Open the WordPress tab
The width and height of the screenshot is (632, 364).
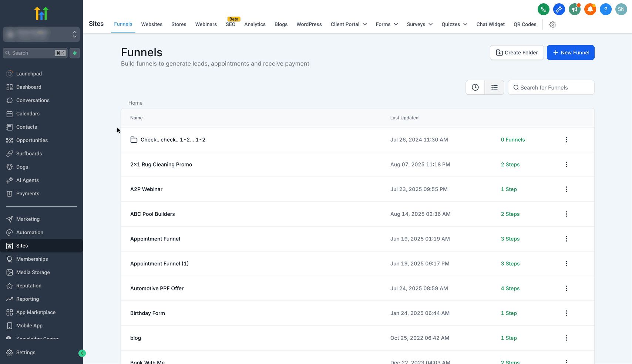coord(309,24)
